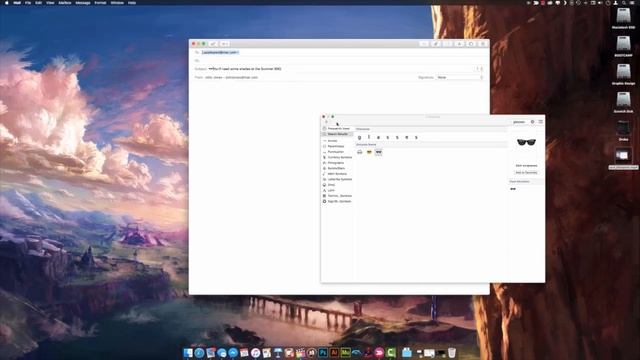Open Safari from the Dock
The width and height of the screenshot is (640, 360).
tap(199, 353)
